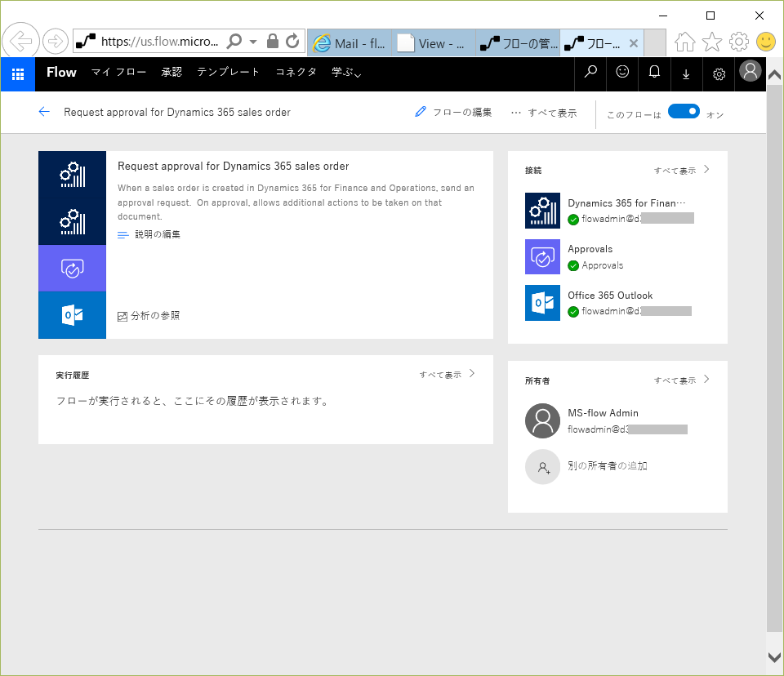Open the app launcher waffle icon
784x676 pixels.
tap(18, 74)
